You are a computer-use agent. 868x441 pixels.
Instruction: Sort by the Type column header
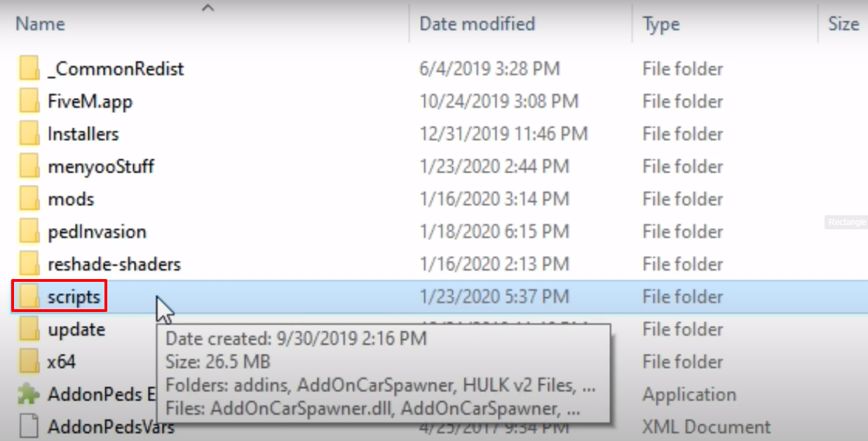point(661,25)
